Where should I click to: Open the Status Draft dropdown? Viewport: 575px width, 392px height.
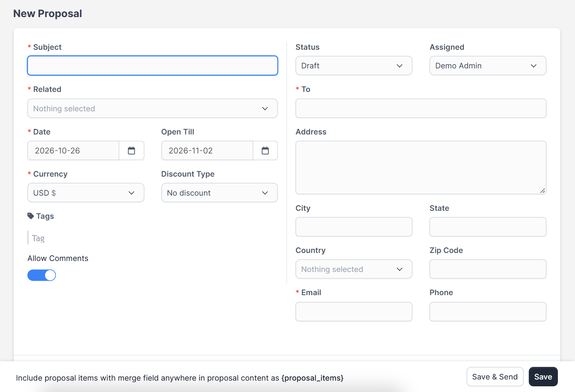(354, 66)
